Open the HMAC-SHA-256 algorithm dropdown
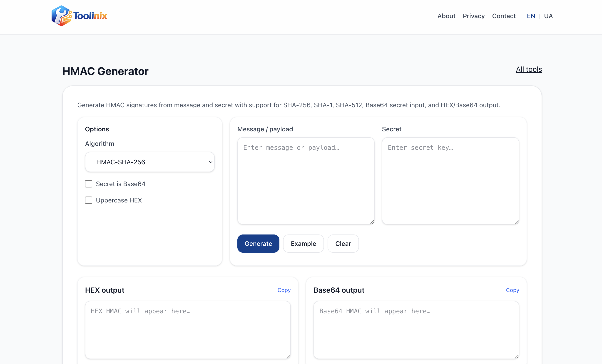This screenshot has width=602, height=364. tap(149, 162)
